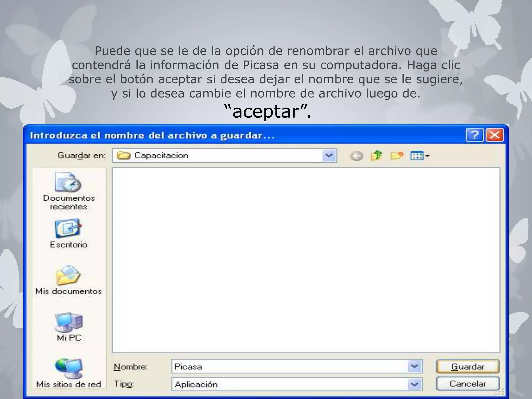Go up one folder level
Viewport: 532px width, 399px height.
[376, 156]
